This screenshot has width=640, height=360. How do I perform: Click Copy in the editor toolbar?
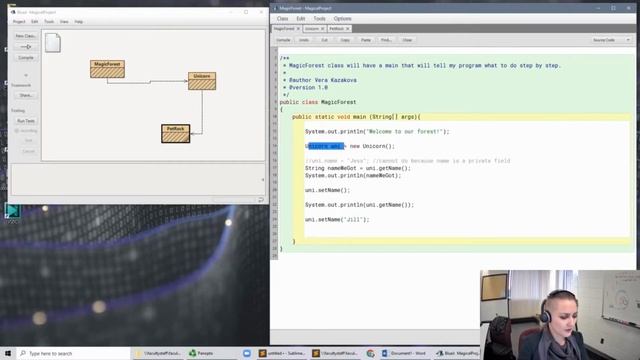click(345, 40)
